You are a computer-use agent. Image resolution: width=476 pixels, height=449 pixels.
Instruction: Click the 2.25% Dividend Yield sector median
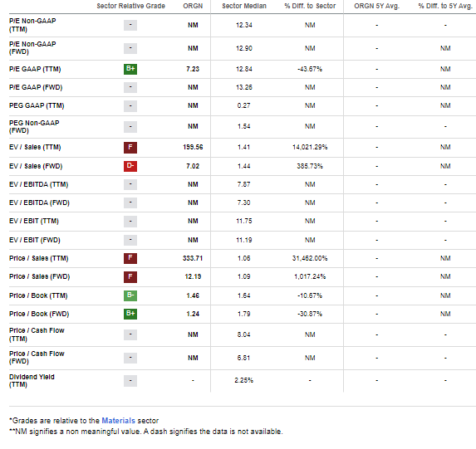pos(243,380)
